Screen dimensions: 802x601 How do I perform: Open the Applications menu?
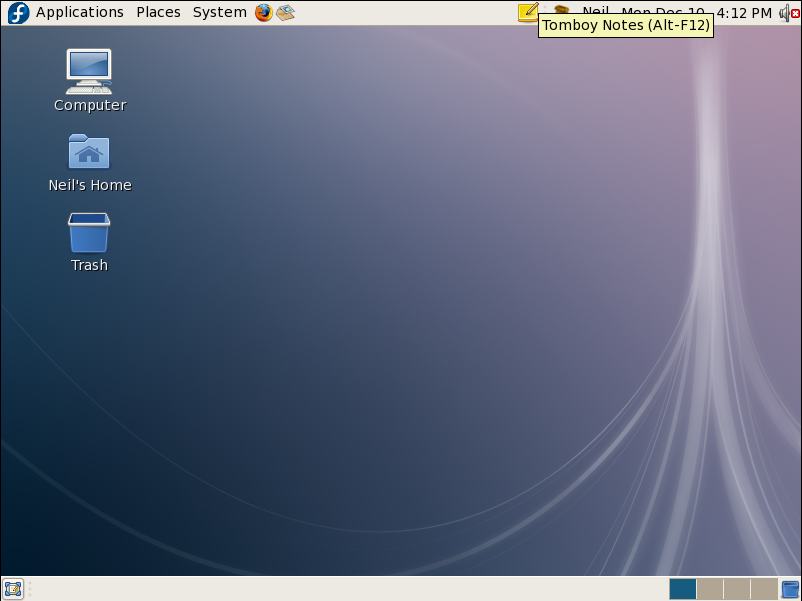click(x=78, y=12)
